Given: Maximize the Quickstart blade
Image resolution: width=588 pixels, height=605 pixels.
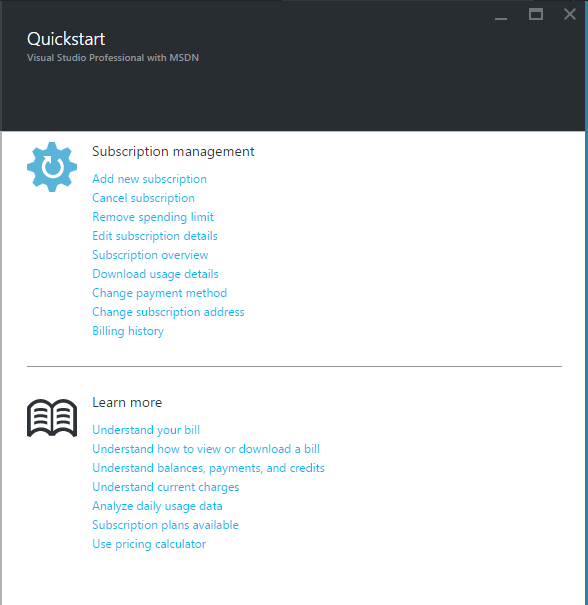Looking at the screenshot, I should pyautogui.click(x=536, y=15).
